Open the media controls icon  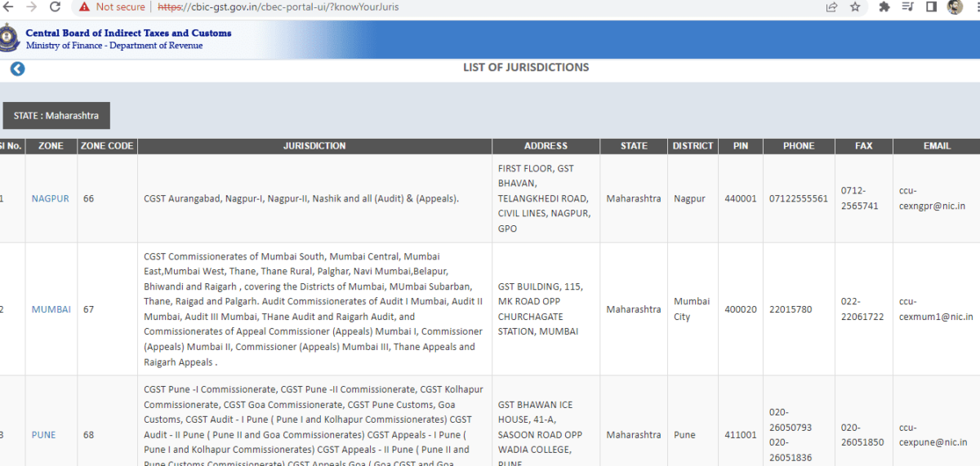coord(907,7)
